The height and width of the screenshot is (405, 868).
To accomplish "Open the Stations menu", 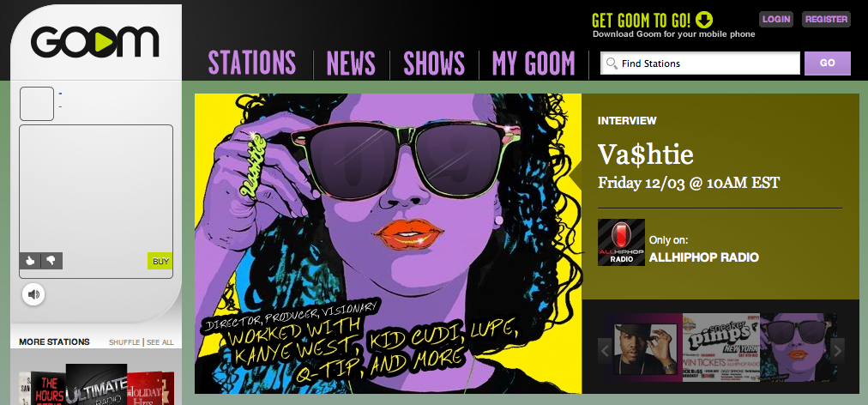I will [252, 63].
